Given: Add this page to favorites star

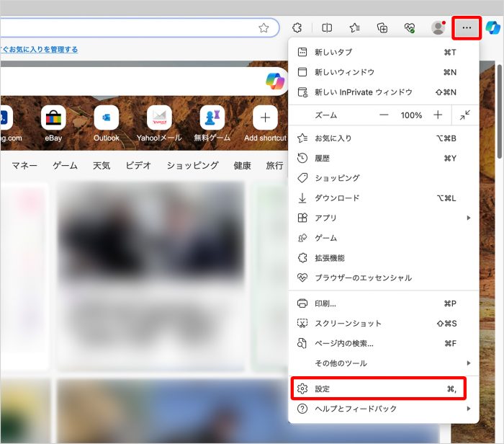Looking at the screenshot, I should pos(264,27).
